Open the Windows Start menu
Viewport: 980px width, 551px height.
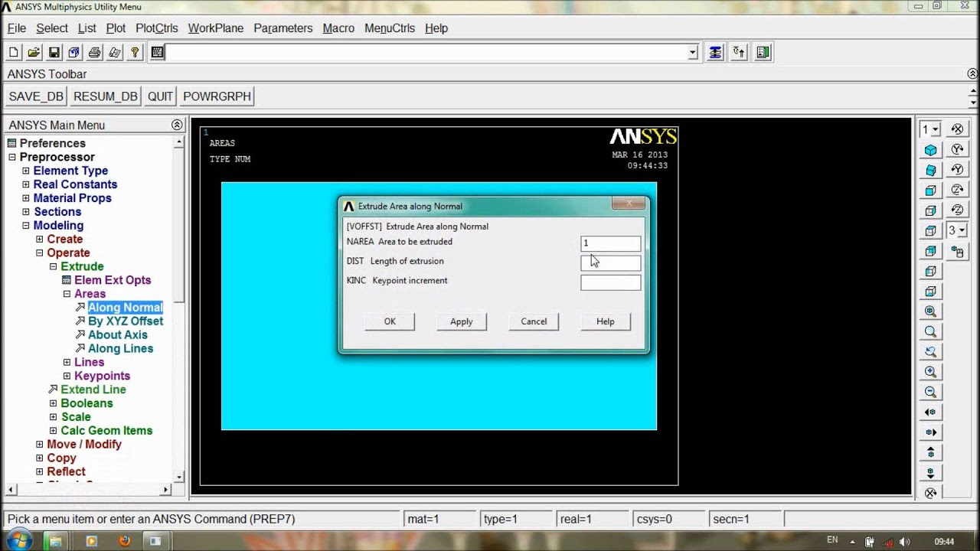[20, 540]
